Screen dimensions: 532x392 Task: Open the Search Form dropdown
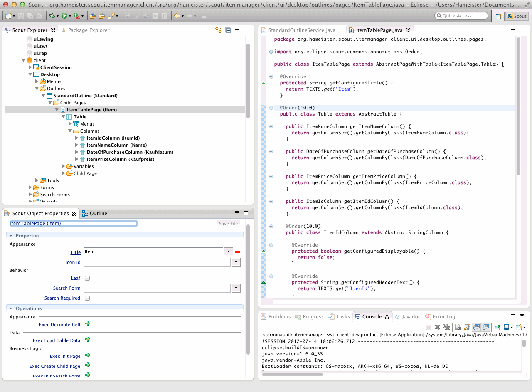(236, 288)
